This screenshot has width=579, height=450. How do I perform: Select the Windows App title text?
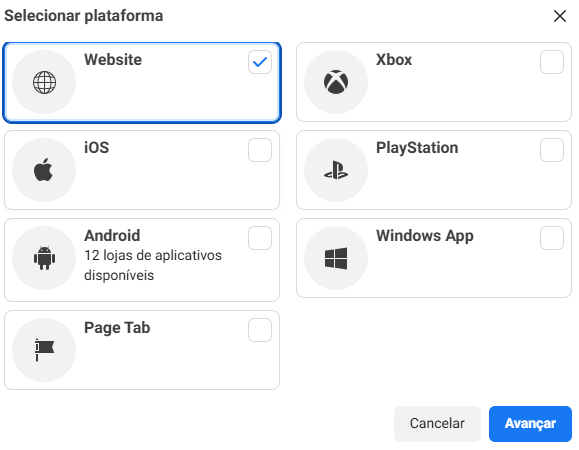(425, 236)
